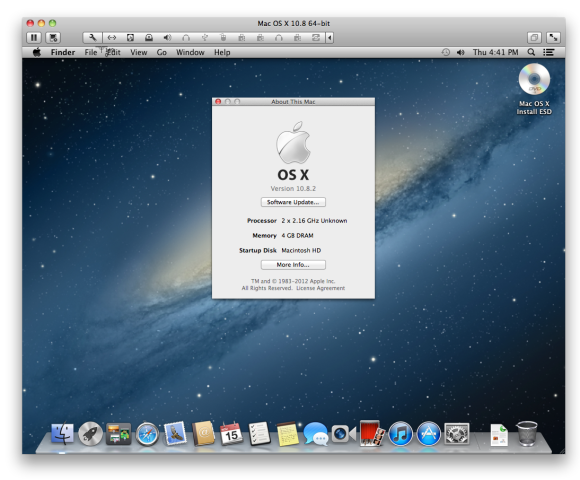Open the Edit menu
The width and height of the screenshot is (580, 480).
point(114,52)
